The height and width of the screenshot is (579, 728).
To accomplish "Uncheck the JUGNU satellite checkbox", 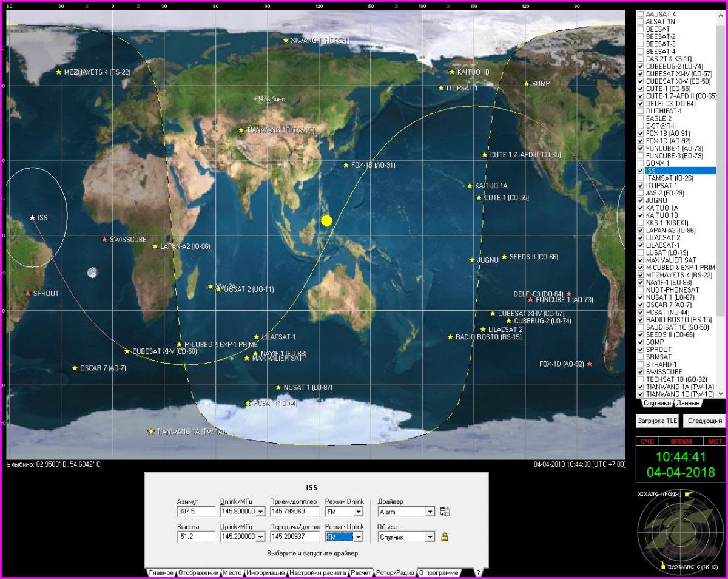I will (x=641, y=200).
